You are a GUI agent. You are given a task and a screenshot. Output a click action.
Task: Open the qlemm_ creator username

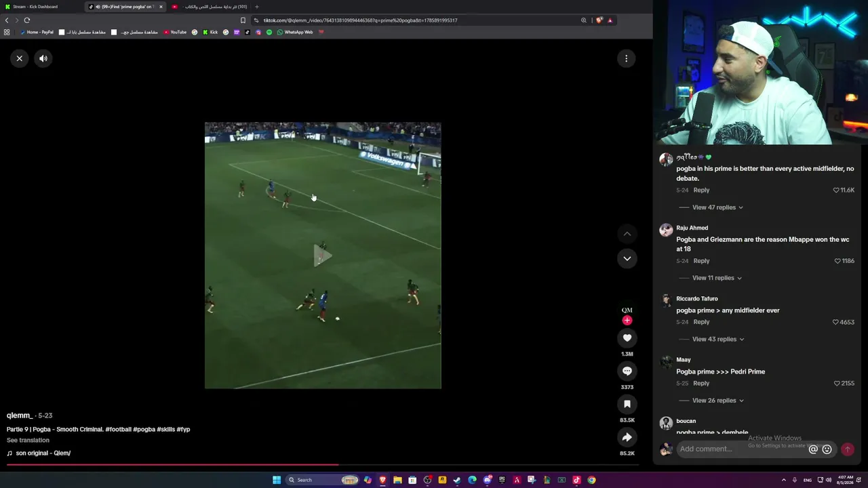click(x=19, y=415)
